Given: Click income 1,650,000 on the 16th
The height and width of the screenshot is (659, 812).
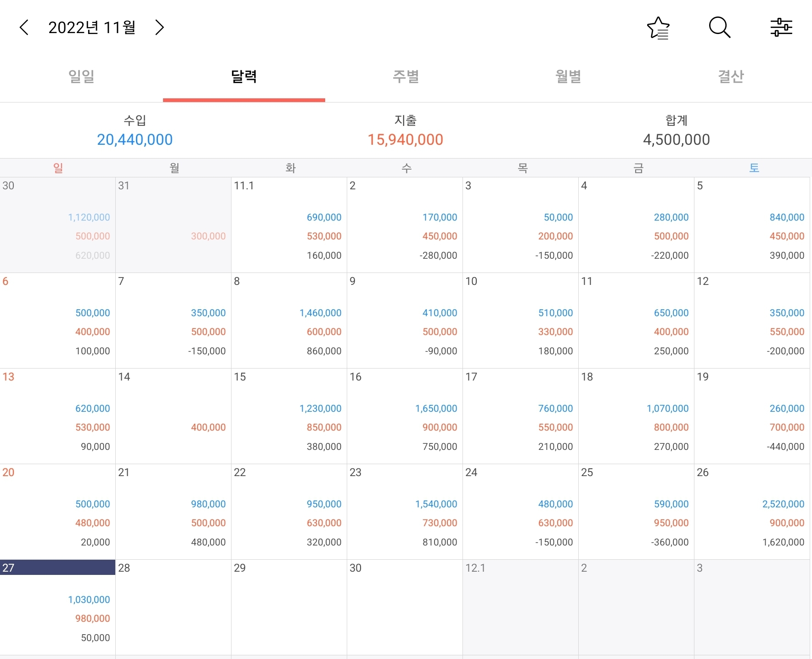Looking at the screenshot, I should point(436,409).
